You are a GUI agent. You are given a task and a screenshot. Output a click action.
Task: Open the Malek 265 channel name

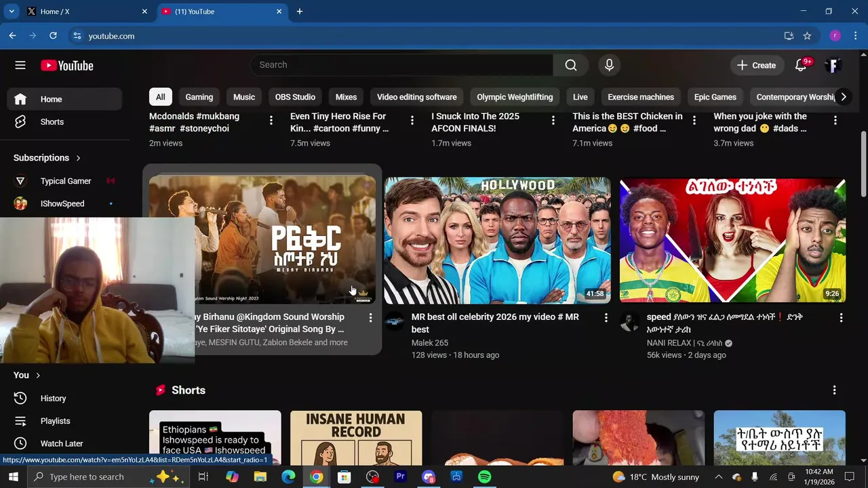tap(430, 343)
